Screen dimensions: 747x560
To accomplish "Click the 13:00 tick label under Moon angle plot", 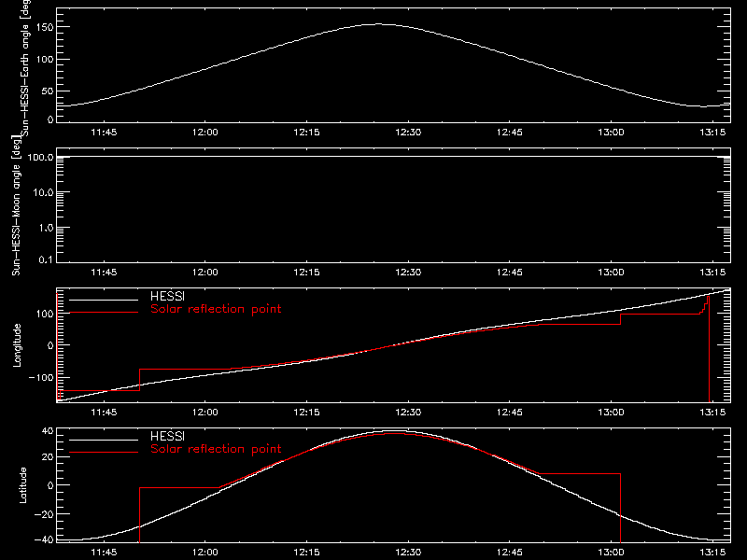I will click(x=612, y=273).
